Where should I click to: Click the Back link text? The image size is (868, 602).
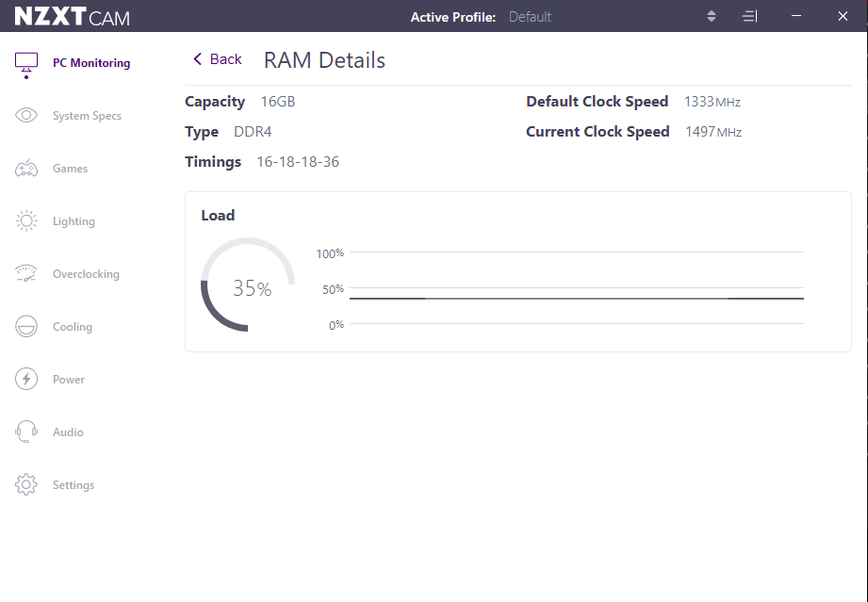click(226, 59)
